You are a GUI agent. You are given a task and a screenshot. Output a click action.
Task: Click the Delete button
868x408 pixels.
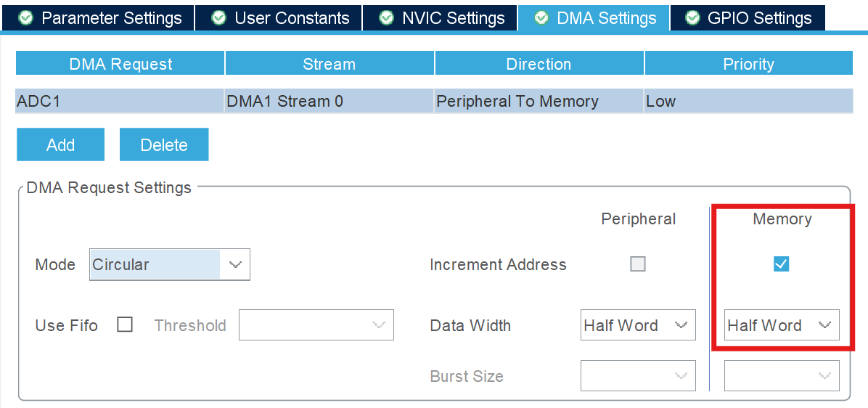tap(164, 144)
